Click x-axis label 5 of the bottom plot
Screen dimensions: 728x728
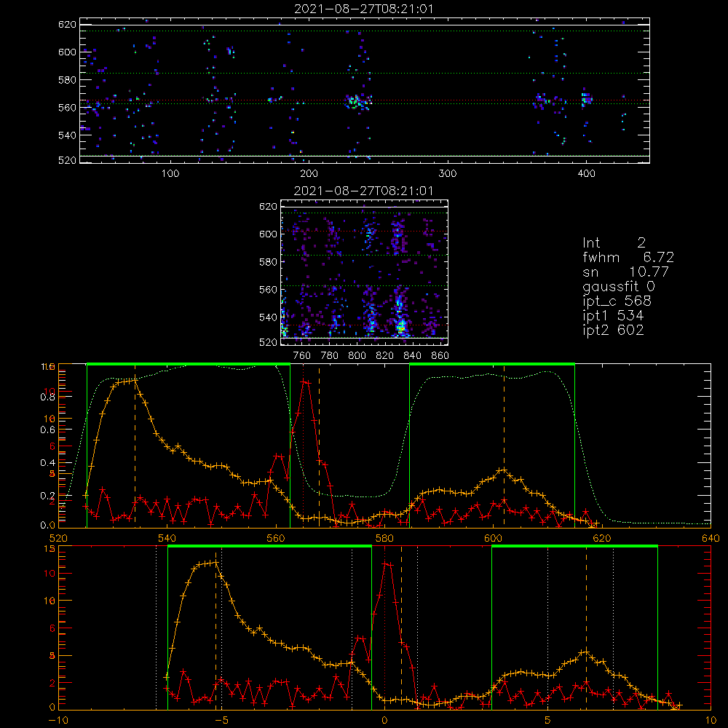[x=548, y=721]
